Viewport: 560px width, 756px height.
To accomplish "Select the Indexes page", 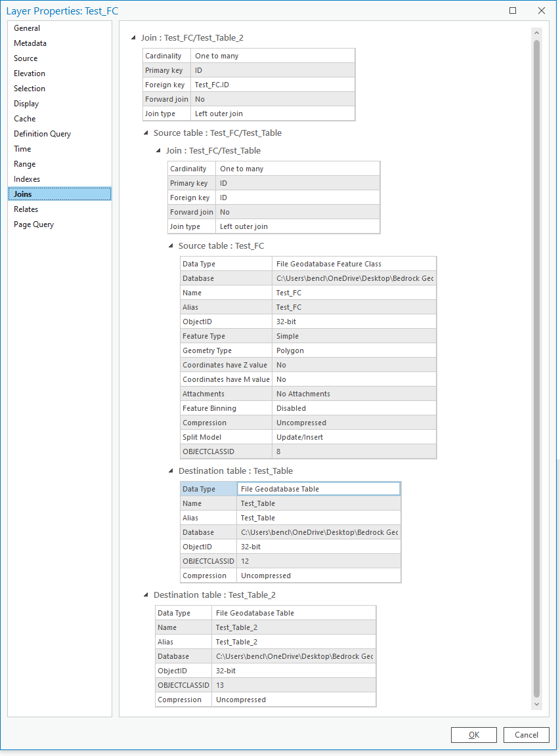I will [x=26, y=178].
